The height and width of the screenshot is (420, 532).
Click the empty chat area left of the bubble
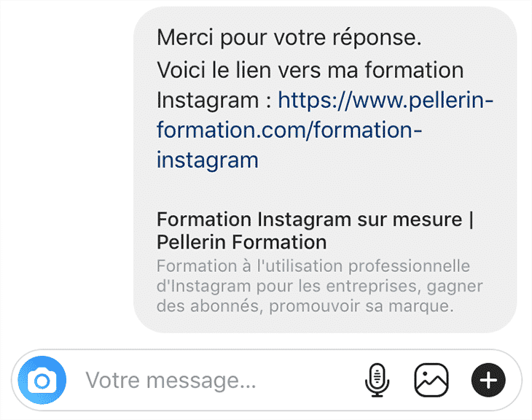pos(66,168)
